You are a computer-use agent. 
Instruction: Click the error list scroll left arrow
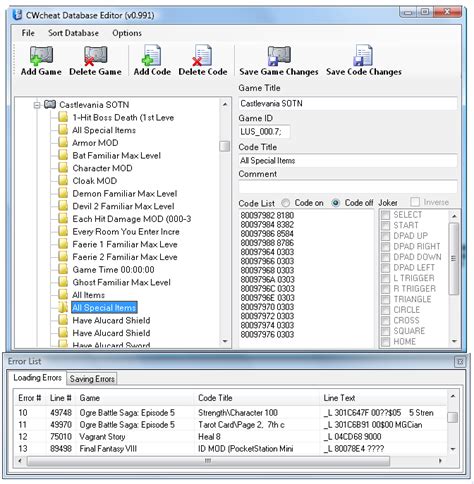coord(20,461)
